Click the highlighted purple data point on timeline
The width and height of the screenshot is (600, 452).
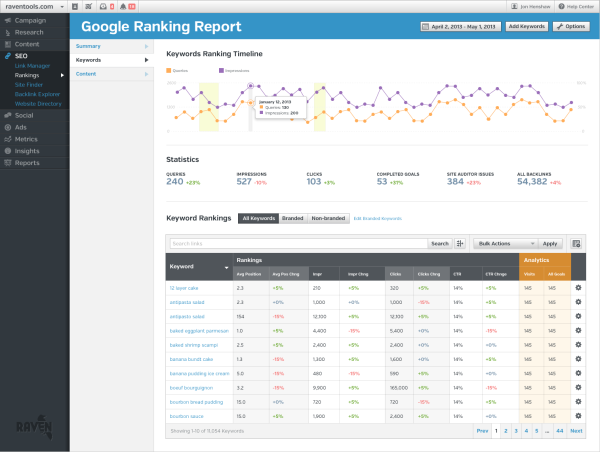coord(250,86)
